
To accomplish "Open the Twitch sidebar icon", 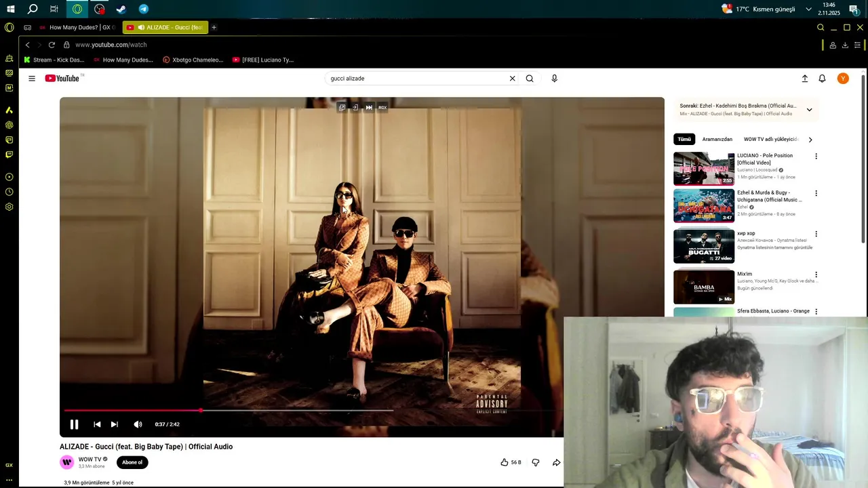I will 9,155.
